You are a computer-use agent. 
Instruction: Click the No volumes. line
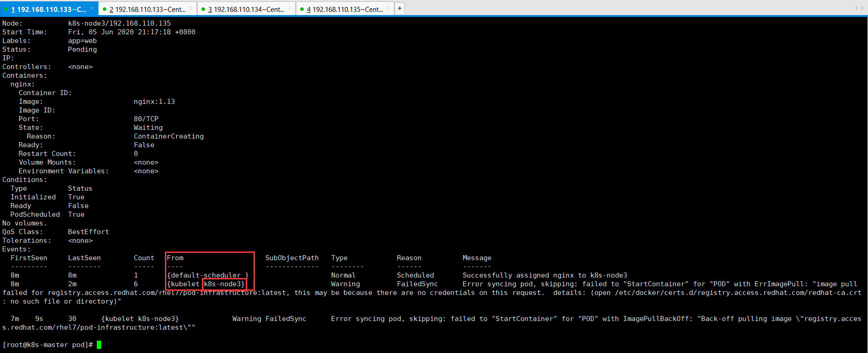tap(25, 223)
